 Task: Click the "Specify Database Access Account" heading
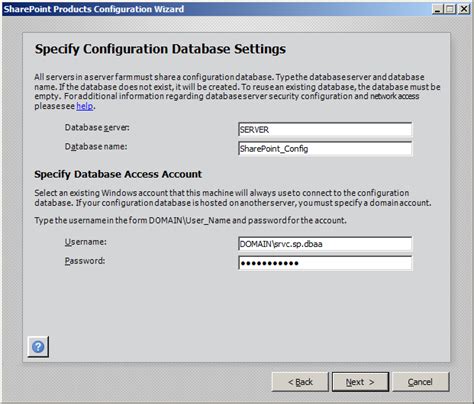[x=118, y=174]
